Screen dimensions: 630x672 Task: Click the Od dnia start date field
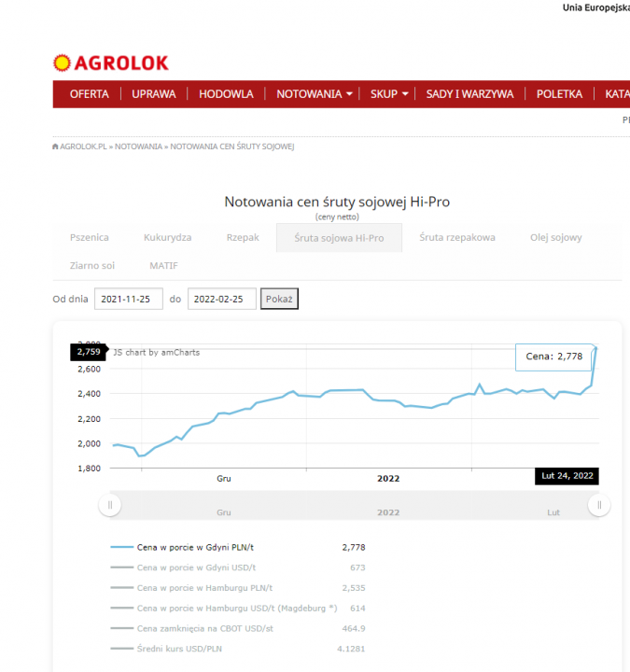click(128, 299)
